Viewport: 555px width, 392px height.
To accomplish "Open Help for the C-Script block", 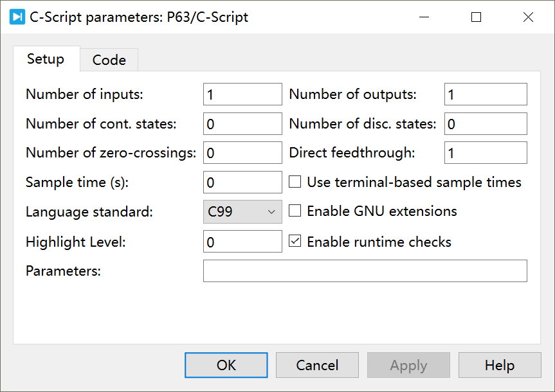I will 500,364.
